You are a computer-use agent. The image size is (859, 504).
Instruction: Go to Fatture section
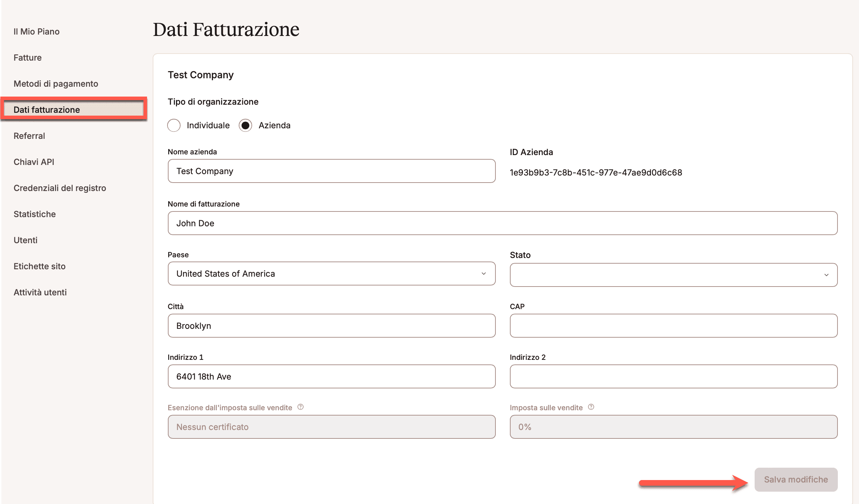(28, 58)
